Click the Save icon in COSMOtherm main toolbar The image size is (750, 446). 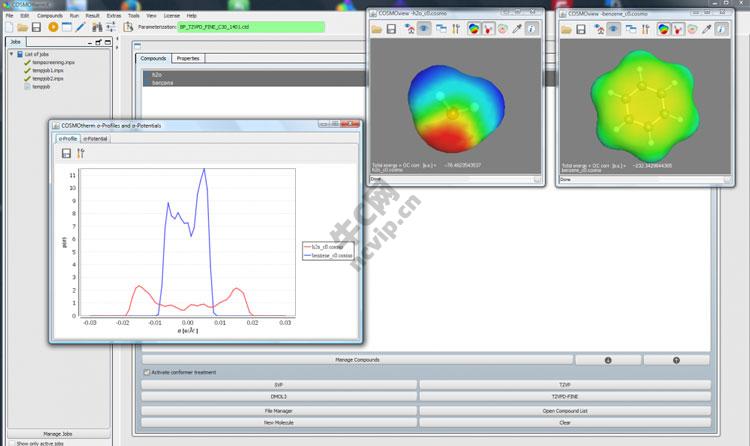click(x=36, y=27)
